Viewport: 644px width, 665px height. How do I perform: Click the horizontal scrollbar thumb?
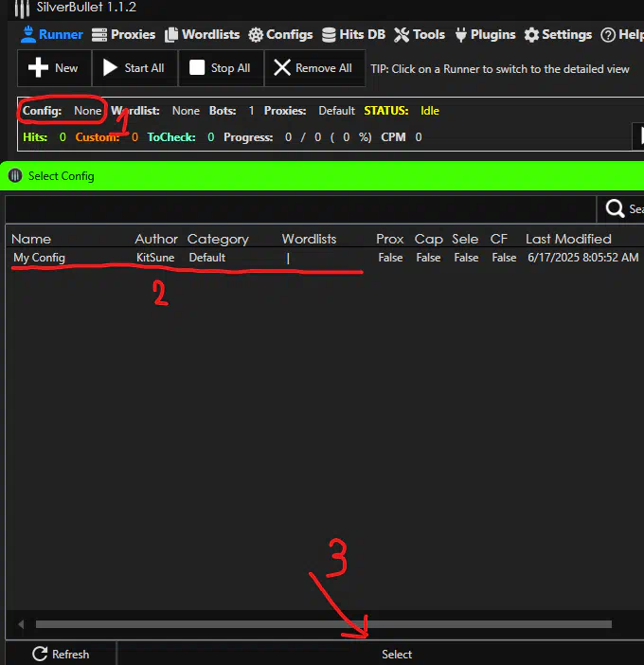[324, 624]
